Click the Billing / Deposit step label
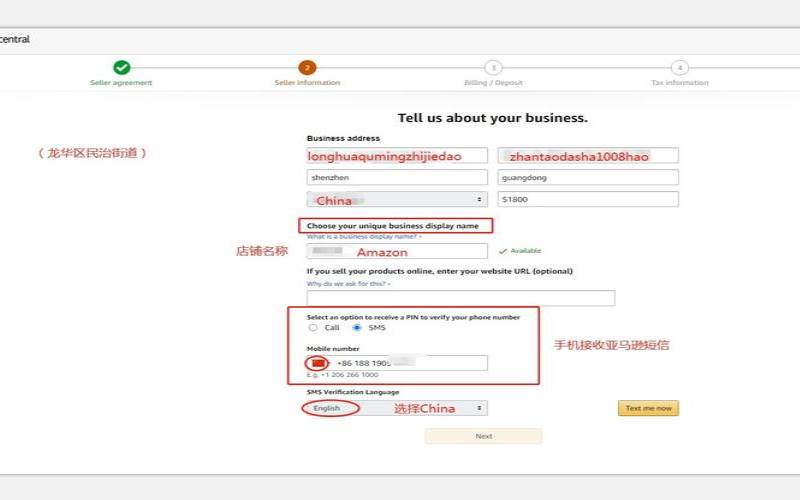The height and width of the screenshot is (500, 800). tap(493, 83)
